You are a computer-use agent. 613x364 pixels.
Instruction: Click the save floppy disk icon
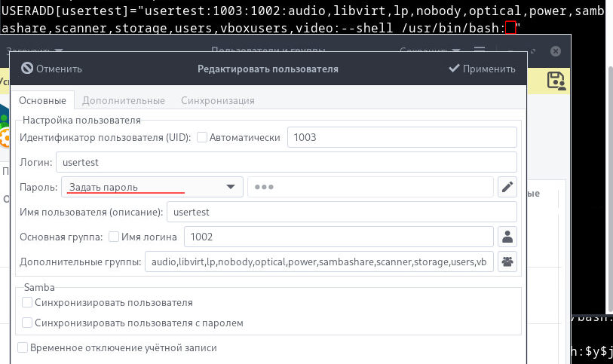tap(556, 80)
